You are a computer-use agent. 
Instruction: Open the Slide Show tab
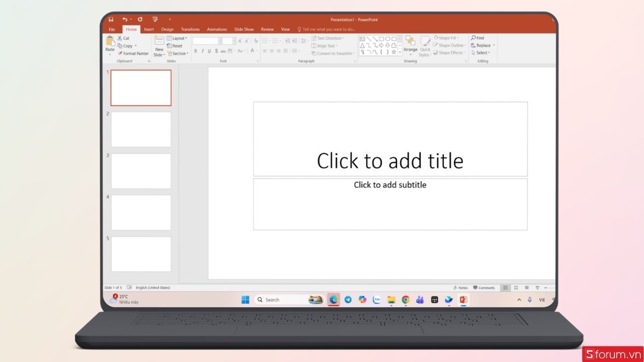pyautogui.click(x=244, y=29)
